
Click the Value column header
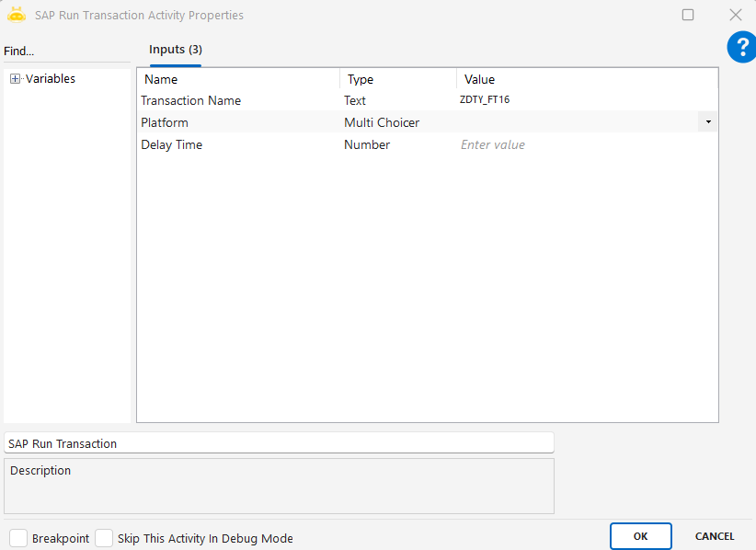coord(587,79)
